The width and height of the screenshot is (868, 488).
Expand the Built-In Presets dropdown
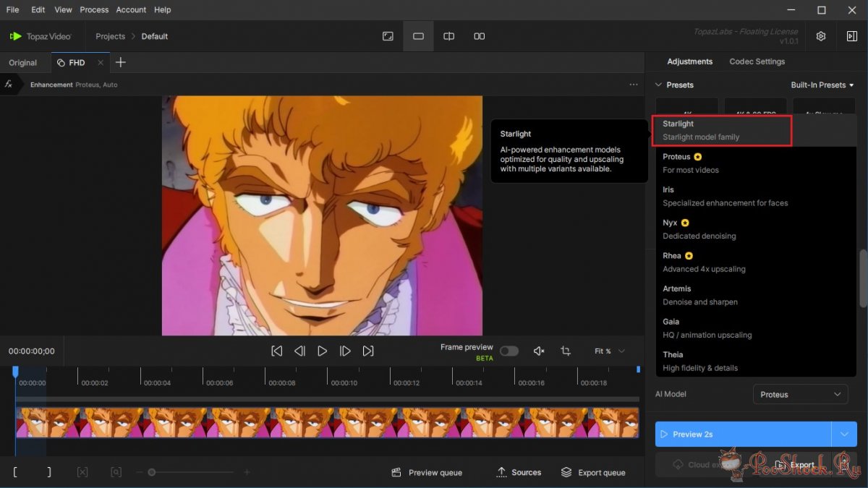click(x=822, y=85)
